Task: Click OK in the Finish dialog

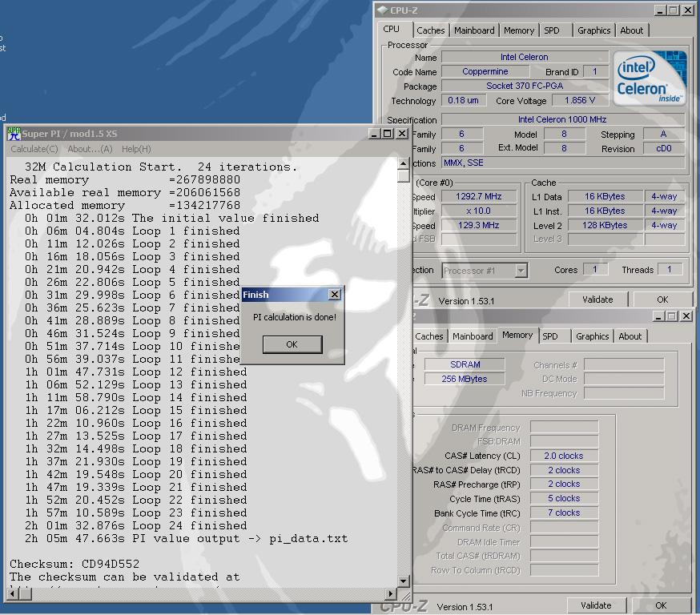Action: [x=292, y=344]
